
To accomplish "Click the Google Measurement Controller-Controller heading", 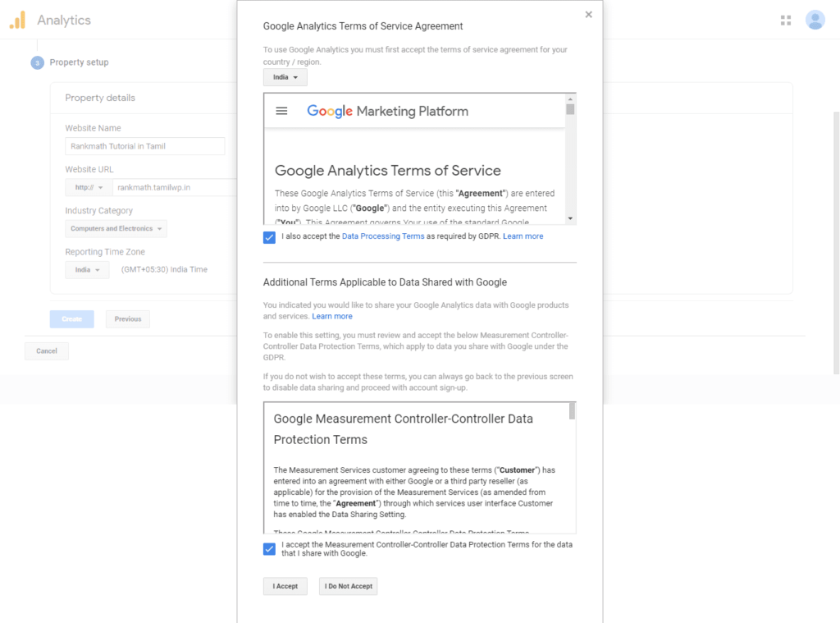I will coord(404,429).
